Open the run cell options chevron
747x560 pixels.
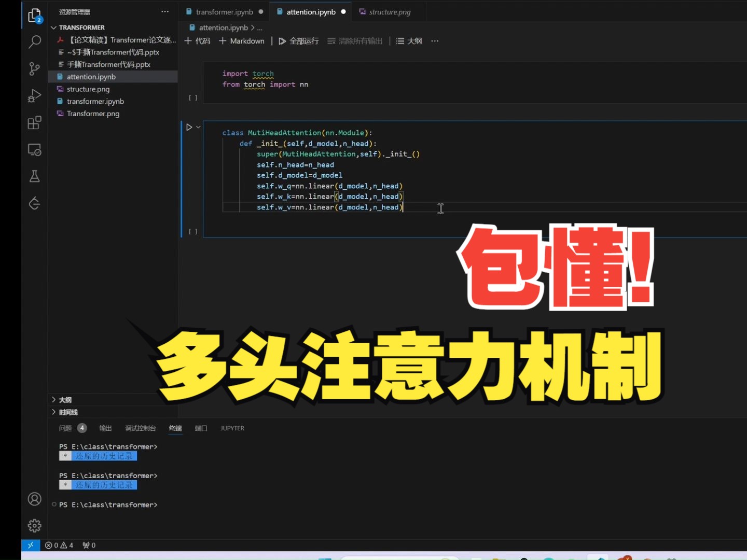click(198, 127)
